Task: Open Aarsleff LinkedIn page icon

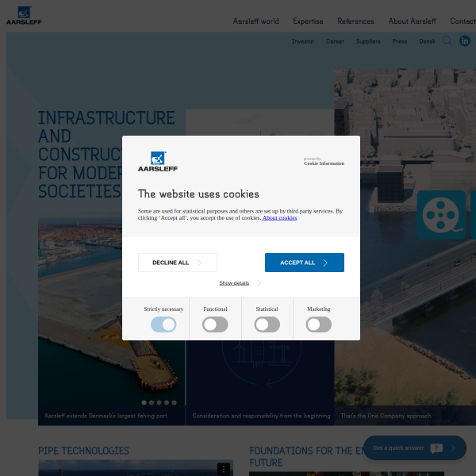Action: (x=466, y=41)
